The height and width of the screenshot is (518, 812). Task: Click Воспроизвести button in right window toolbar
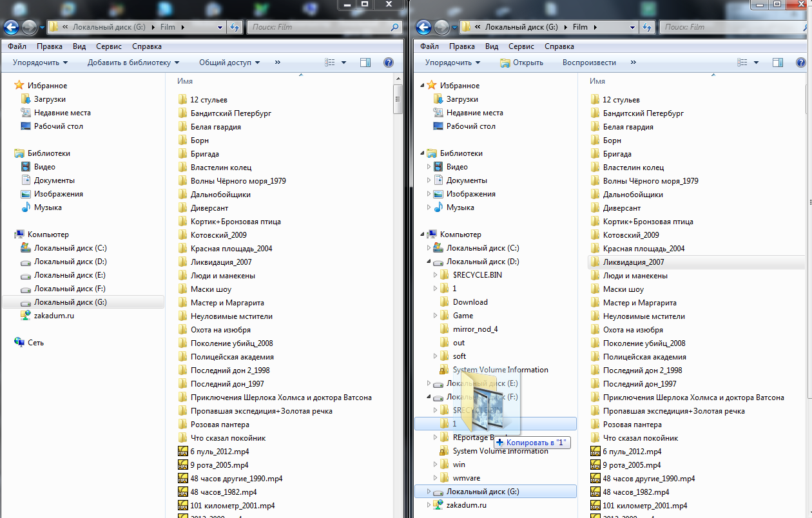point(589,62)
